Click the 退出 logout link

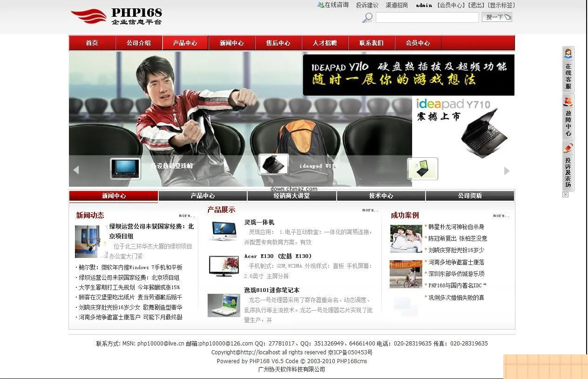coord(476,5)
